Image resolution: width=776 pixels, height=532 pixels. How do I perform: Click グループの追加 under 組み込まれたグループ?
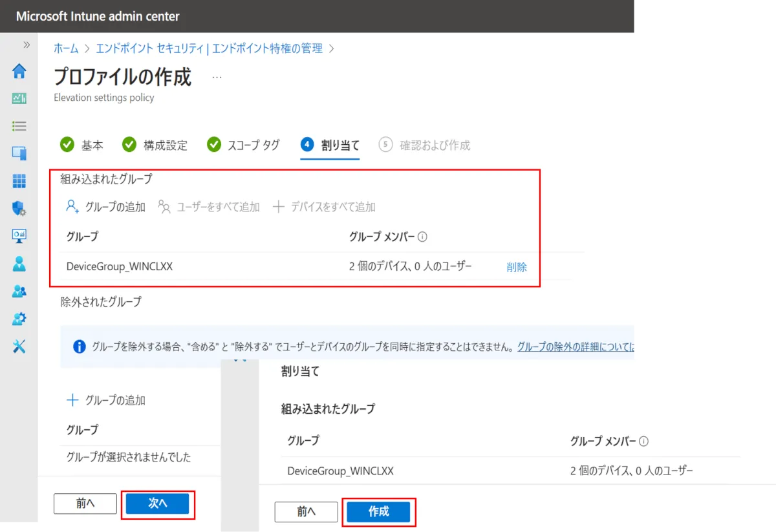pos(106,207)
